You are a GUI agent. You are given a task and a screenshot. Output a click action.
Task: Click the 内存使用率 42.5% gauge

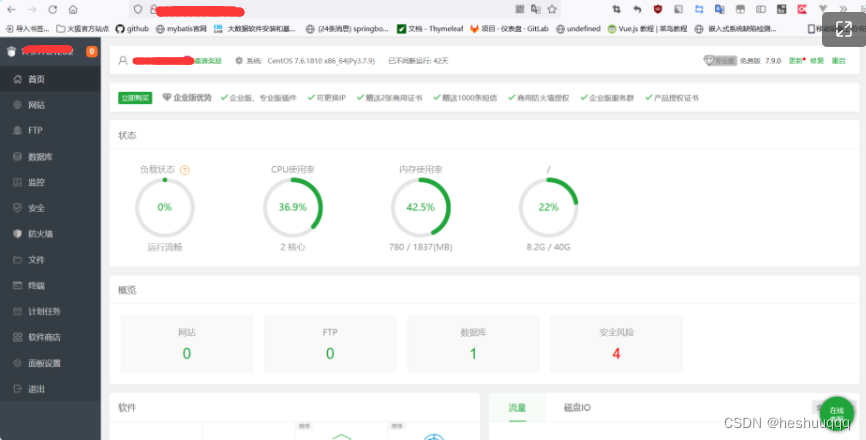[x=421, y=208]
